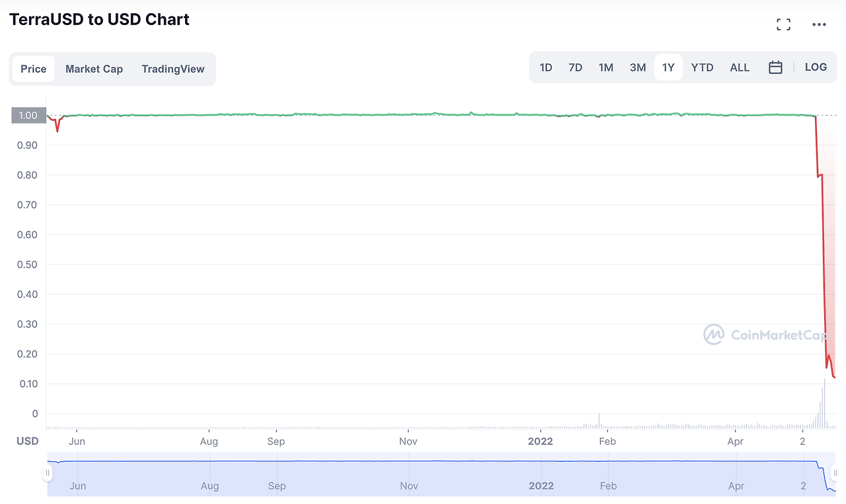
Task: Select the 3M time range
Action: pyautogui.click(x=638, y=67)
